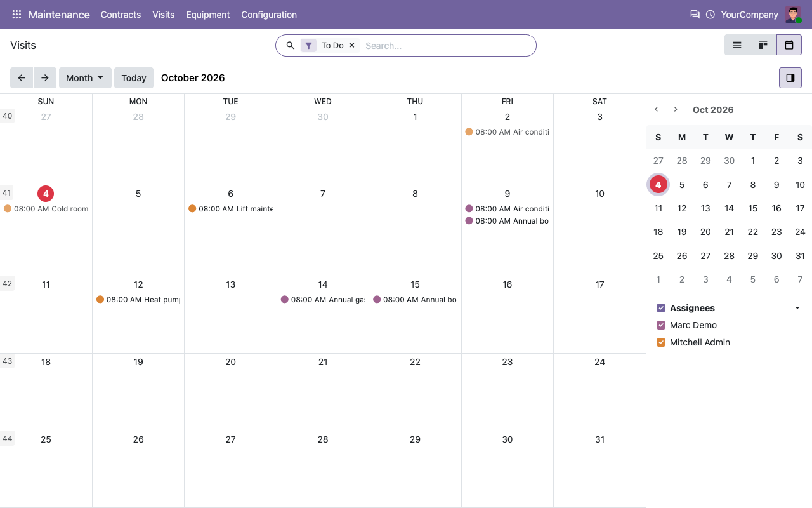Screen dimensions: 812x508
Task: Open the activities clock icon
Action: click(710, 15)
